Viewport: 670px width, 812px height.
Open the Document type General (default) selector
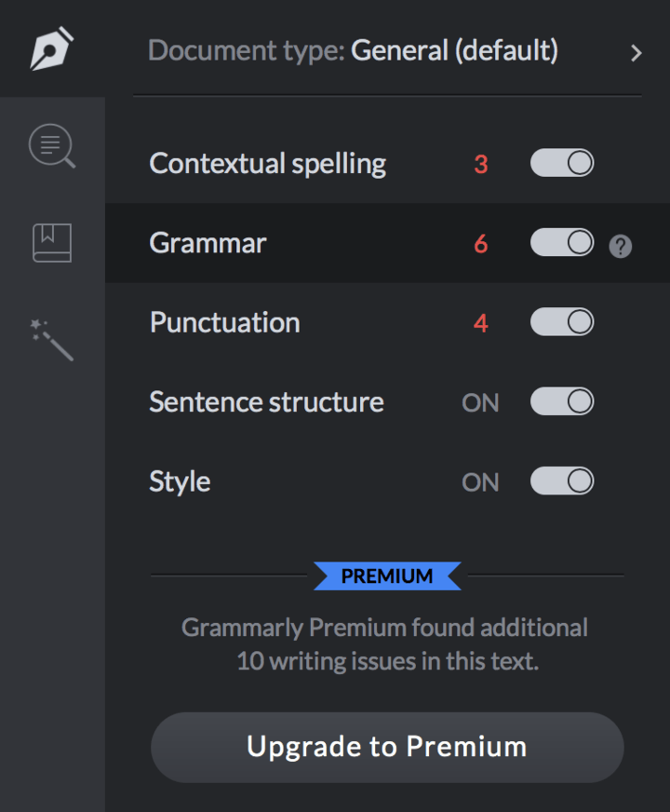(354, 50)
